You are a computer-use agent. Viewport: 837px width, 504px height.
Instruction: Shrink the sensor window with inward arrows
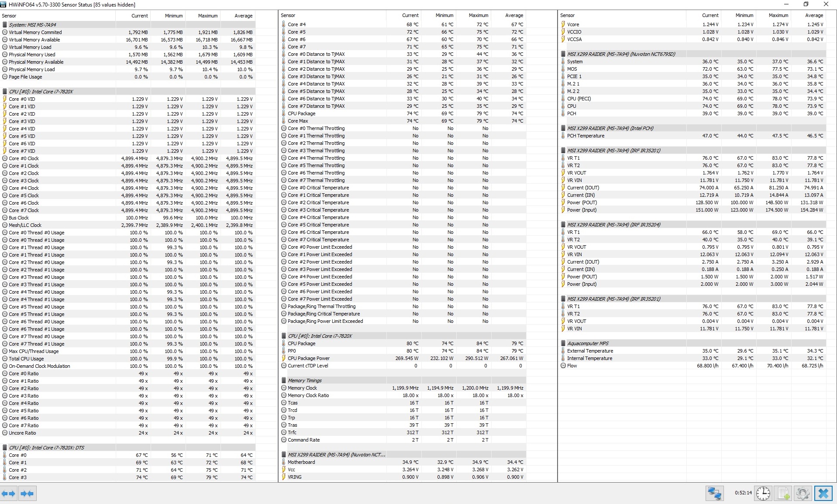pos(27,494)
